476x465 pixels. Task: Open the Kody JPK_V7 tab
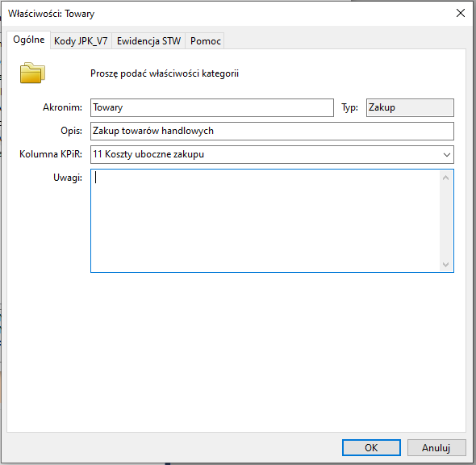[x=81, y=40]
